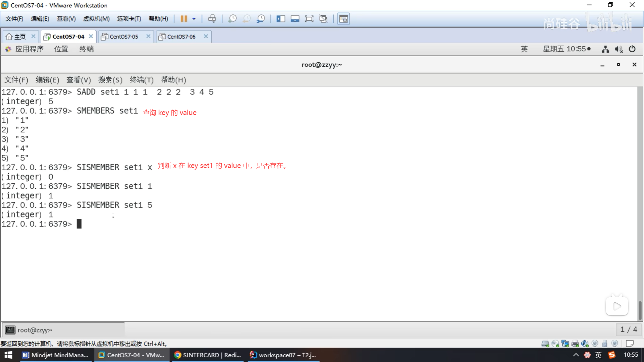The width and height of the screenshot is (644, 362).
Task: Toggle the thumbnail bar view
Action: [x=295, y=19]
